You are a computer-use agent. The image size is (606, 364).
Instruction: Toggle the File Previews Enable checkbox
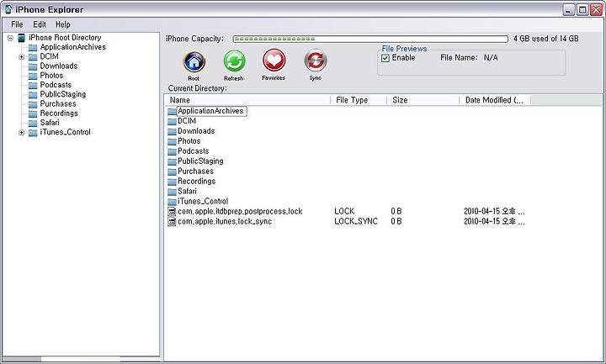(385, 58)
